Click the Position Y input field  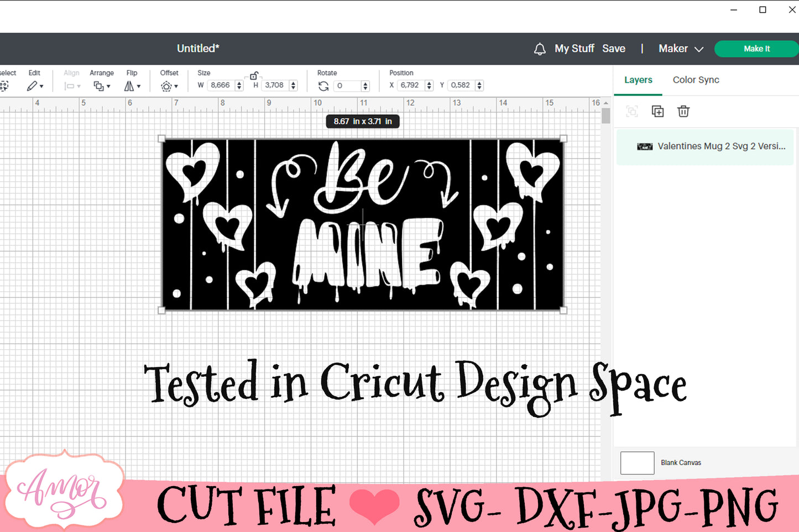coord(461,85)
